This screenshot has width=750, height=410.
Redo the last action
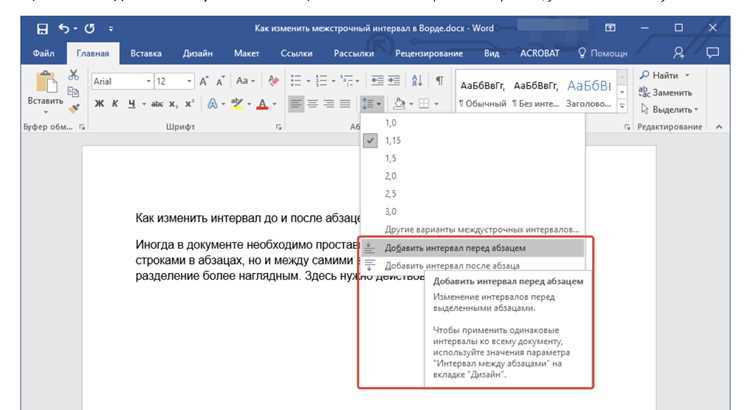pos(89,29)
